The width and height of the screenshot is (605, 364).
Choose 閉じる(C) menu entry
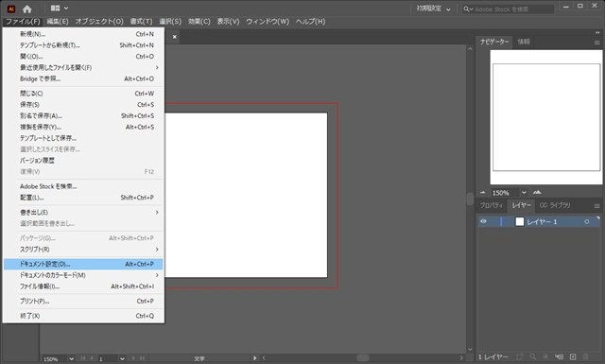click(x=83, y=94)
